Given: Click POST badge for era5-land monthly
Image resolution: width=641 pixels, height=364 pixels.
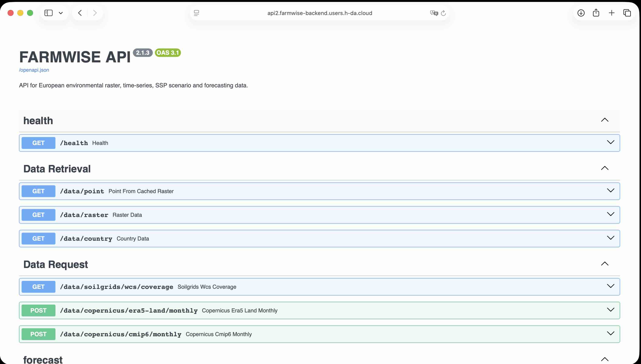Looking at the screenshot, I should coord(38,311).
